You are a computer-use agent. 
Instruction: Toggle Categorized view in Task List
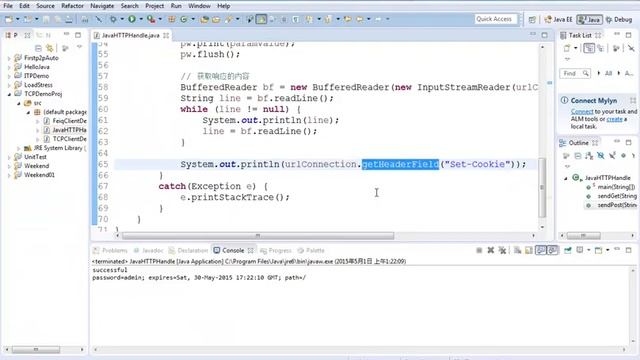pyautogui.click(x=589, y=48)
